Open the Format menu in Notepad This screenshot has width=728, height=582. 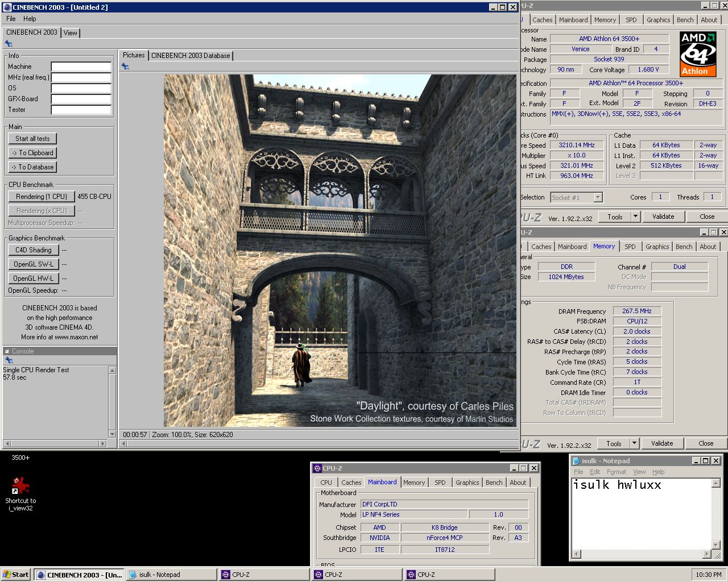pyautogui.click(x=616, y=472)
